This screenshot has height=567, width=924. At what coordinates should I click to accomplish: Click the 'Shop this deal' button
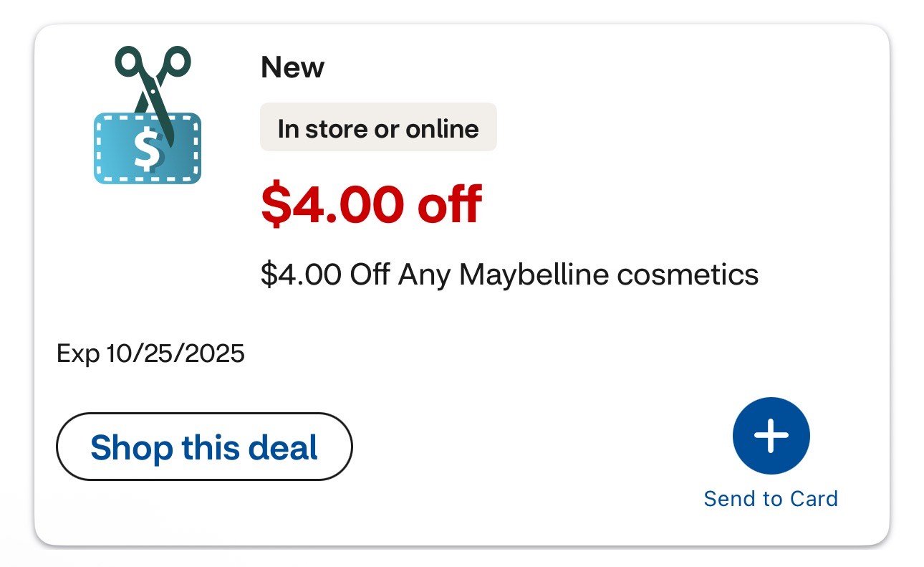pos(204,447)
